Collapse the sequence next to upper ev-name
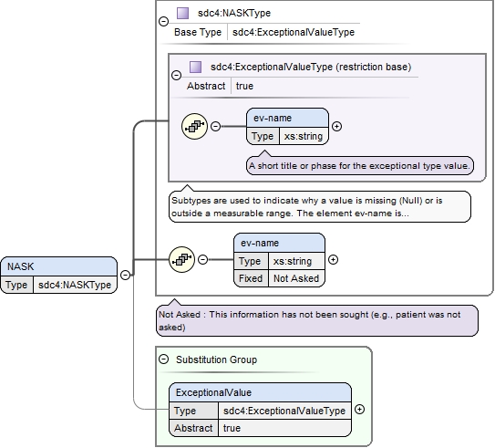Screen dimensions: 495x448 coord(215,127)
